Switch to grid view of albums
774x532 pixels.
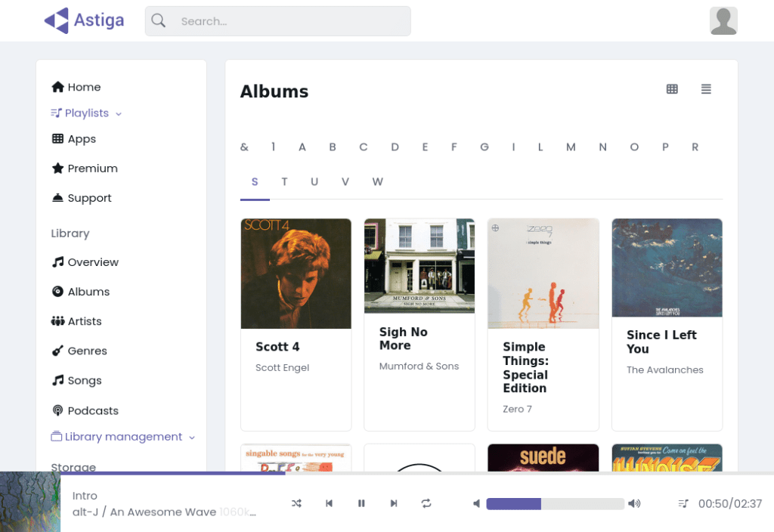coord(672,89)
